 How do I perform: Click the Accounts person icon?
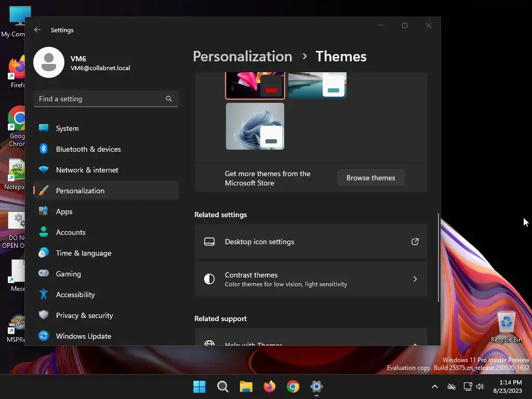tap(44, 232)
